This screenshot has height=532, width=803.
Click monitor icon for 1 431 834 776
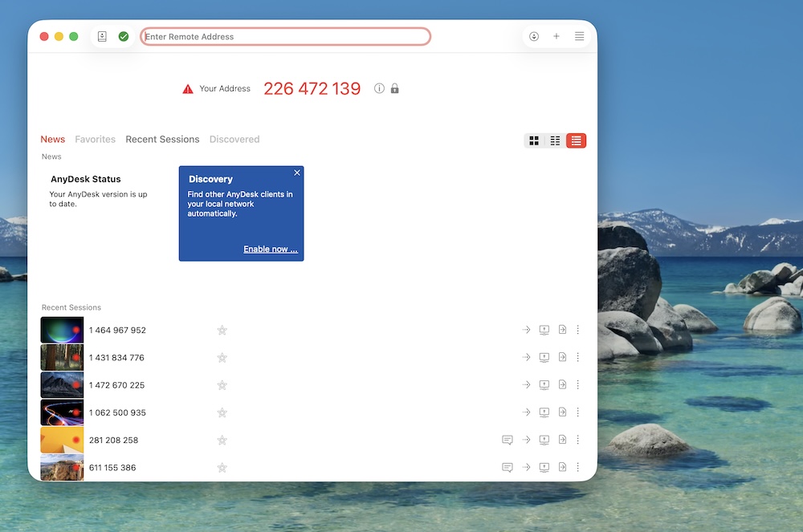[x=544, y=358]
